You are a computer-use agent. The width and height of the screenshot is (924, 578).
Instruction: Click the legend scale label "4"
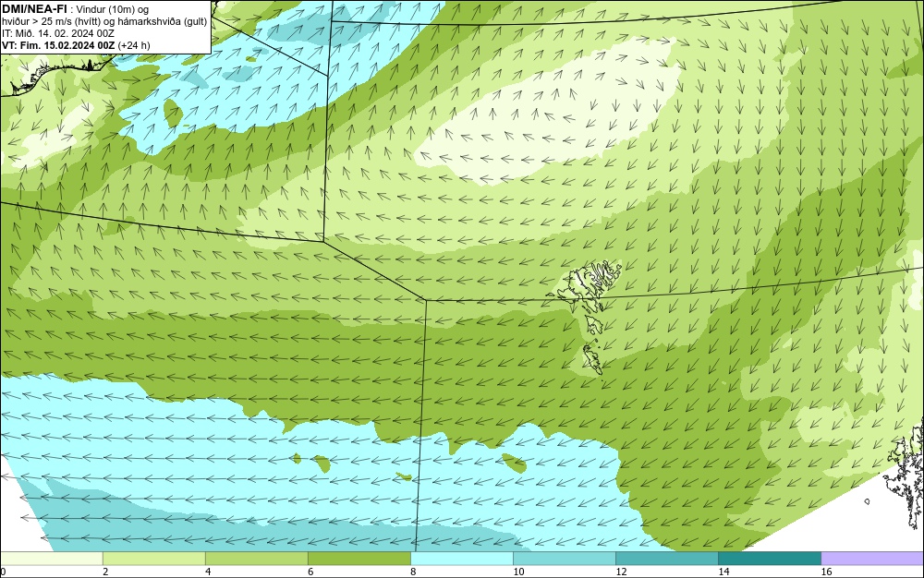(x=208, y=572)
